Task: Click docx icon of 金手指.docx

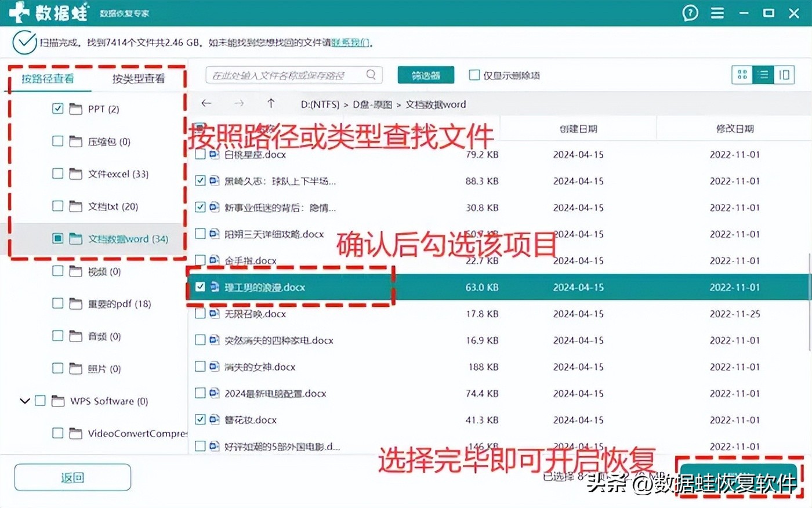Action: [x=215, y=260]
